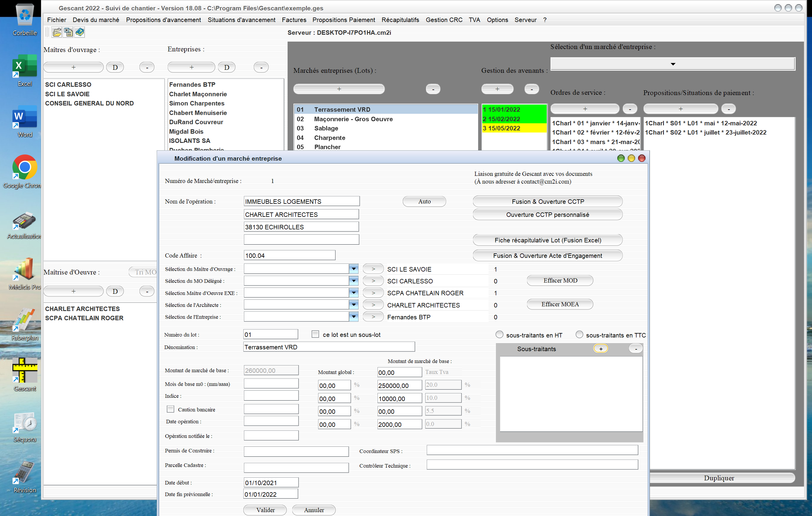Select the green avenant 1 15/01/2022
812x516 pixels.
pos(514,109)
